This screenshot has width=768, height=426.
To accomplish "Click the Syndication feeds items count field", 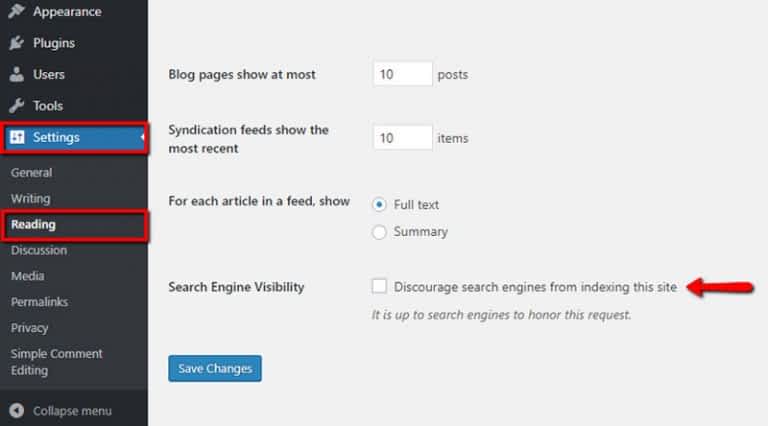I will (403, 138).
